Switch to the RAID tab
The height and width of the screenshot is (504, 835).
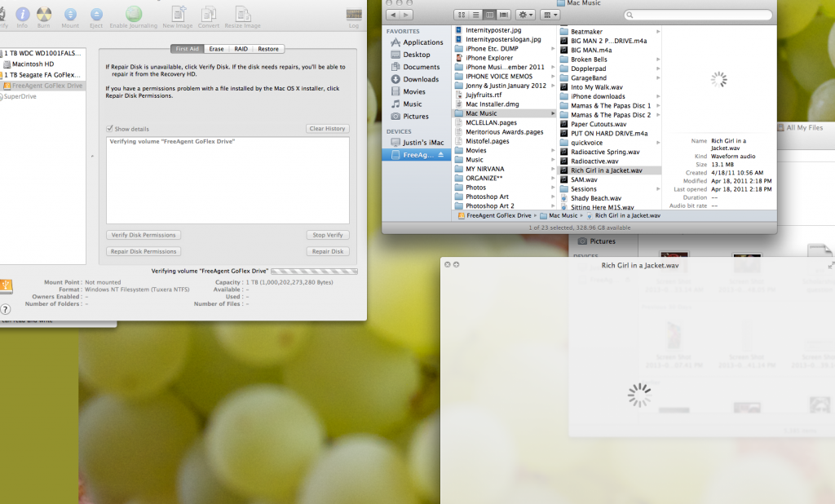tap(241, 48)
